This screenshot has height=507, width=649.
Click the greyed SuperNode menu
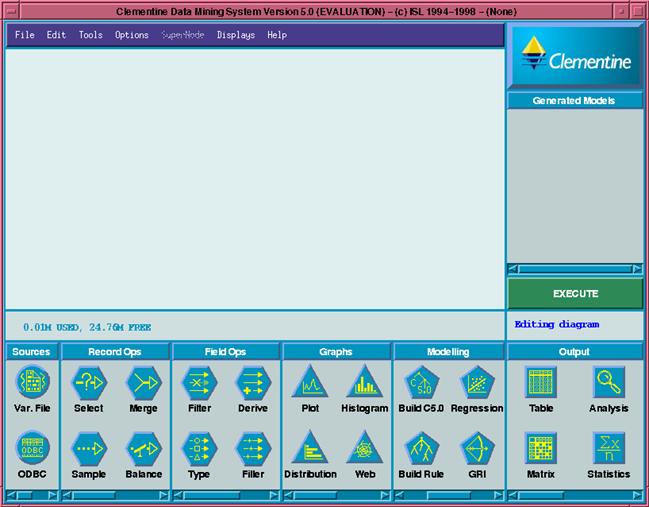pos(183,35)
